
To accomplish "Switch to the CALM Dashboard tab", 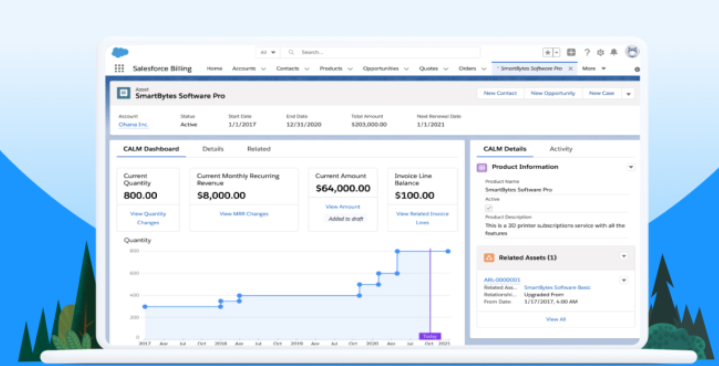I will point(151,149).
